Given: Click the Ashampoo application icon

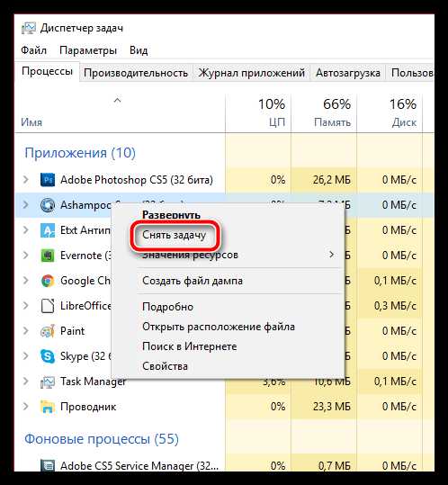Looking at the screenshot, I should [x=48, y=205].
